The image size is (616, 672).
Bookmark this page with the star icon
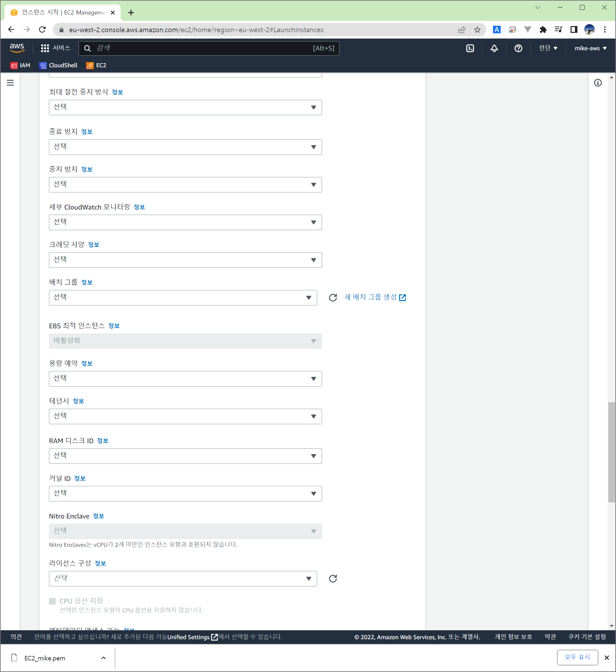pos(477,30)
